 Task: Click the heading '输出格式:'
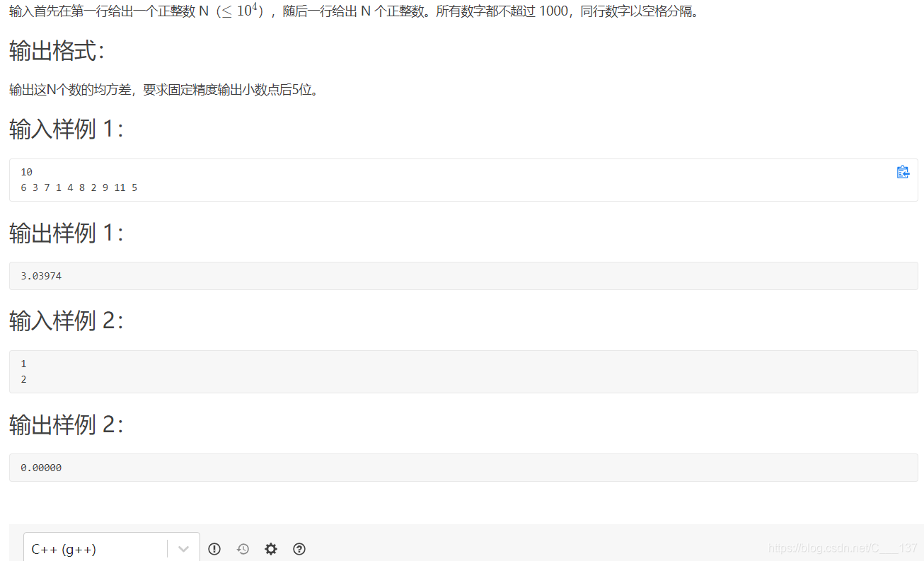pos(57,51)
